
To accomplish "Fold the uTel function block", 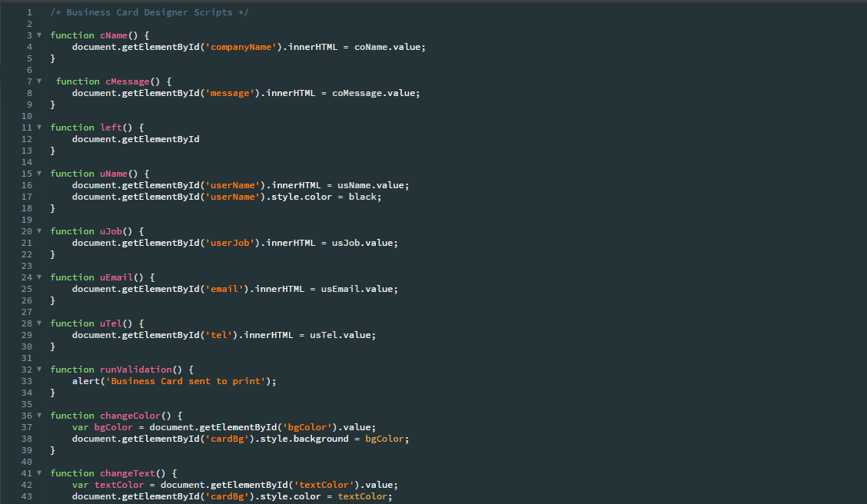I will [x=39, y=323].
